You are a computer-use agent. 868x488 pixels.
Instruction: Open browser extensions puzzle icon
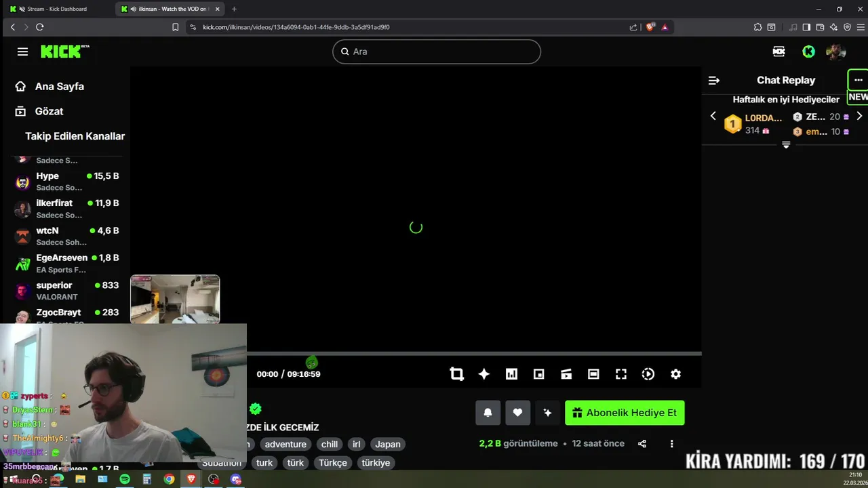pyautogui.click(x=757, y=27)
